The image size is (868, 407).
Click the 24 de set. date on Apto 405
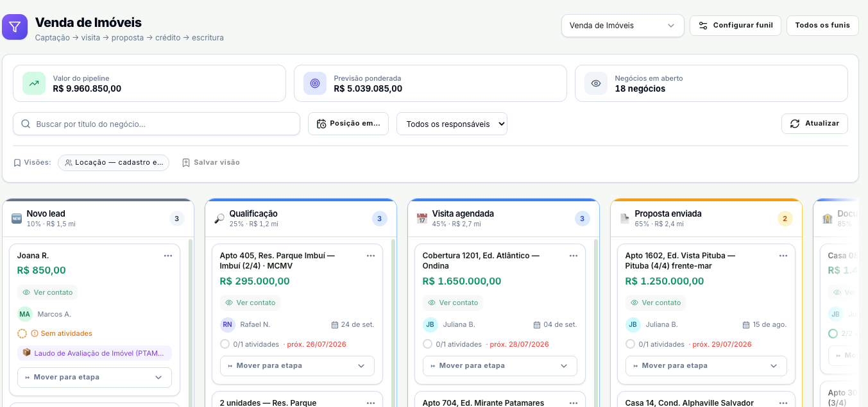pos(353,324)
